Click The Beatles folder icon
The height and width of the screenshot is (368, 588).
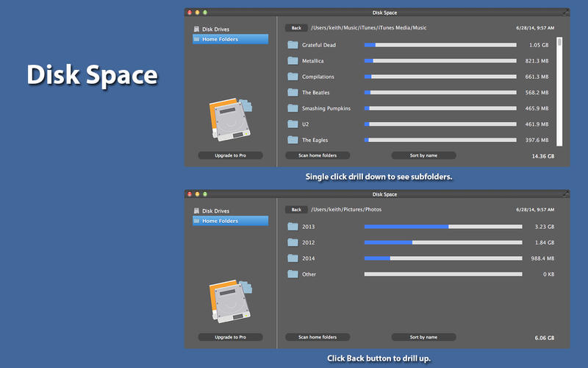[293, 92]
